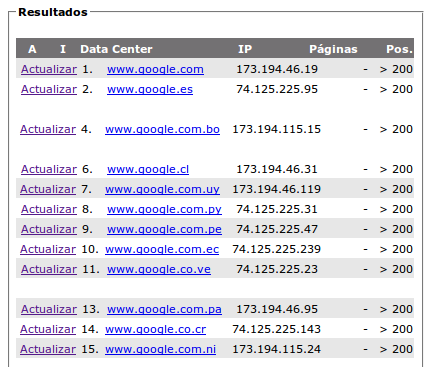Open the www.google.com.py link

coord(164,209)
